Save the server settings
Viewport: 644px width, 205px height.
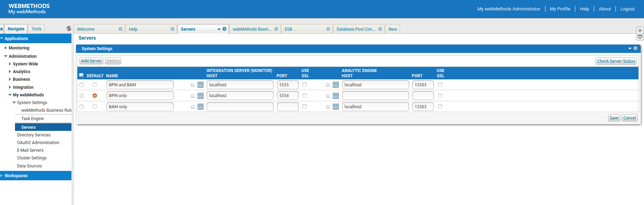coord(614,118)
